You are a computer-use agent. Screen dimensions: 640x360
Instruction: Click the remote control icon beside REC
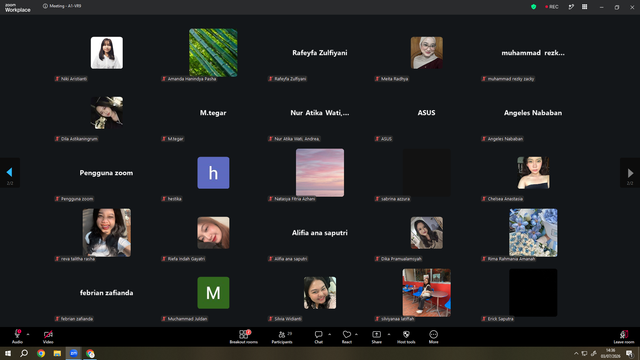571,7
